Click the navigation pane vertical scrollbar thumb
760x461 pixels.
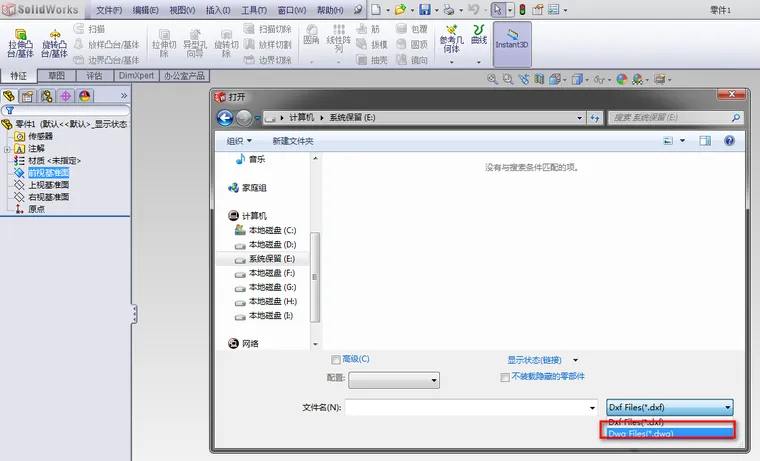[315, 277]
